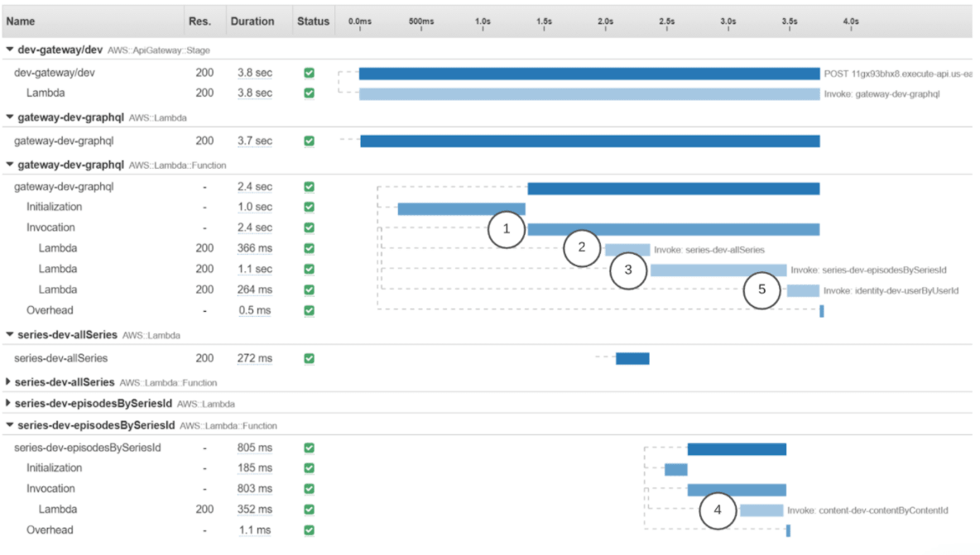Click status check for series-dev-allSeries 272 ms row
The width and height of the screenshot is (980, 555).
click(x=310, y=358)
